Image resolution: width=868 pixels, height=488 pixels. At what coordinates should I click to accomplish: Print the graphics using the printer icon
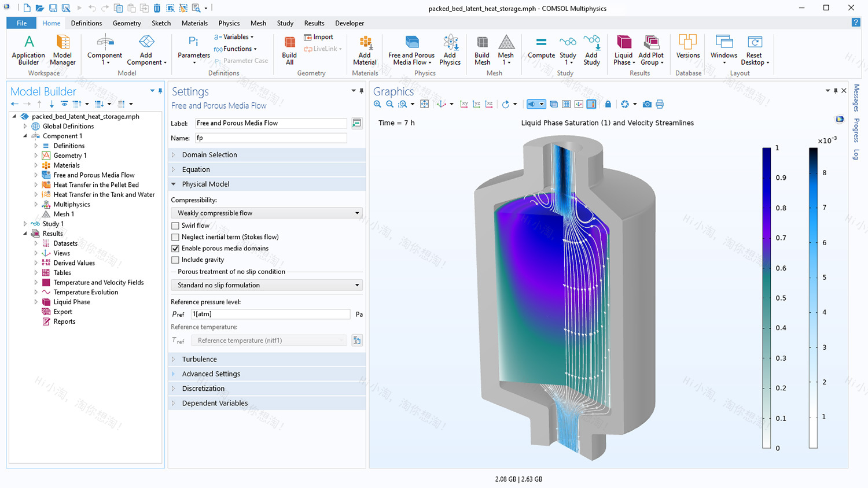[x=660, y=104]
